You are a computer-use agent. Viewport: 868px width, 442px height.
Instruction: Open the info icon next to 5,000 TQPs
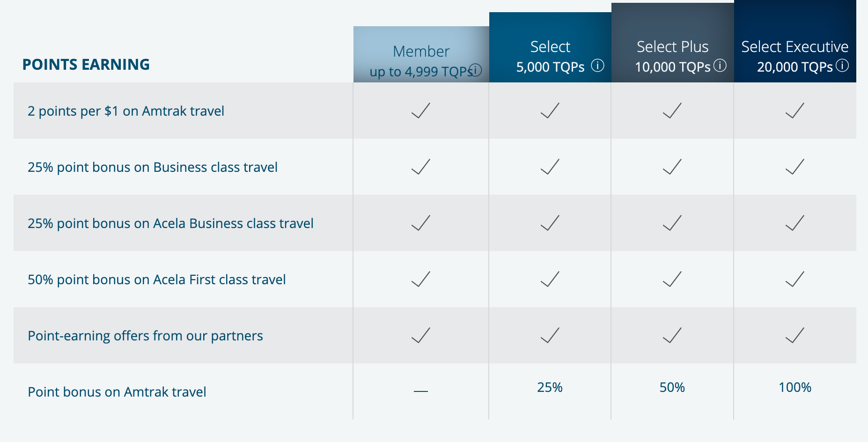coord(597,66)
